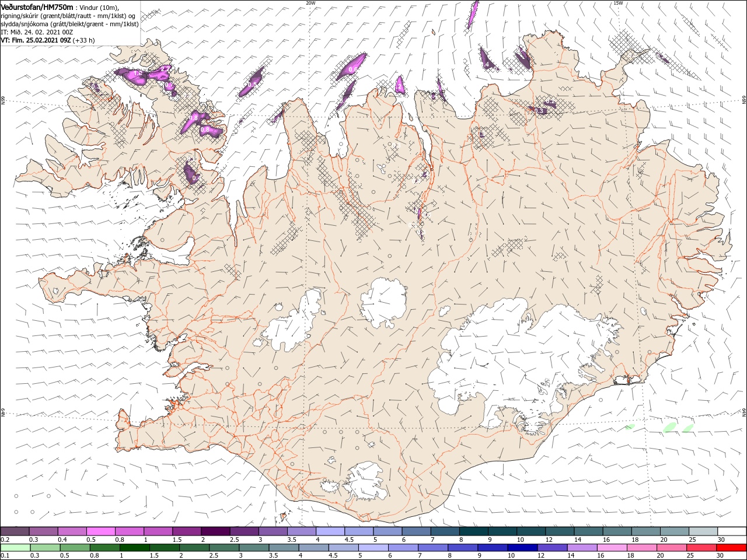The width and height of the screenshot is (747, 560).
Task: Click the 20W longitude label on top edge
Action: [x=310, y=3]
